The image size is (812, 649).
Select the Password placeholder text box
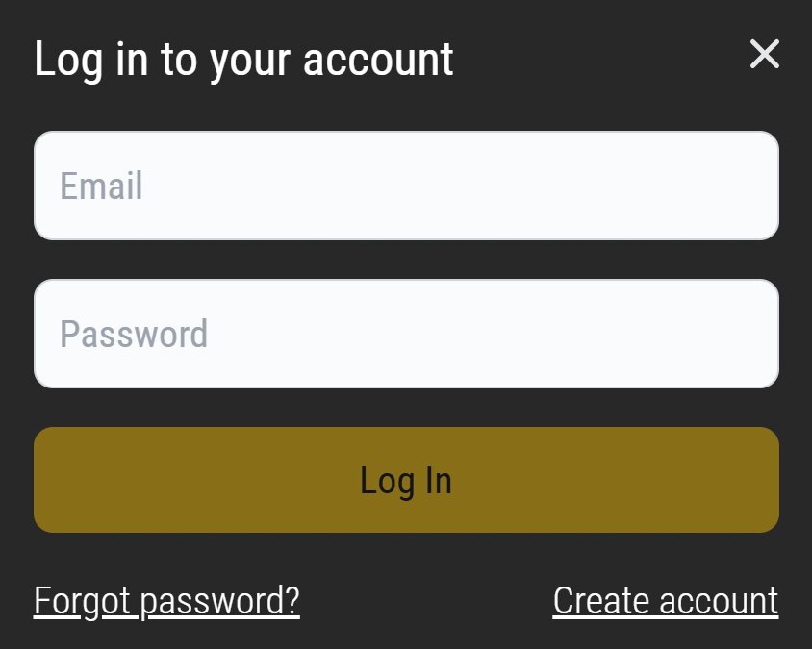(406, 334)
